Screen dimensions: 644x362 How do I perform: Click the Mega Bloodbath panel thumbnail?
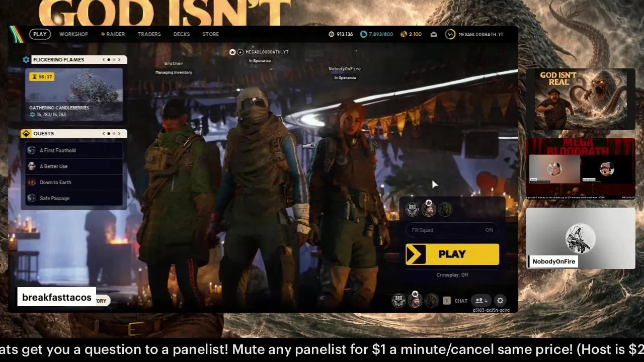pyautogui.click(x=581, y=169)
